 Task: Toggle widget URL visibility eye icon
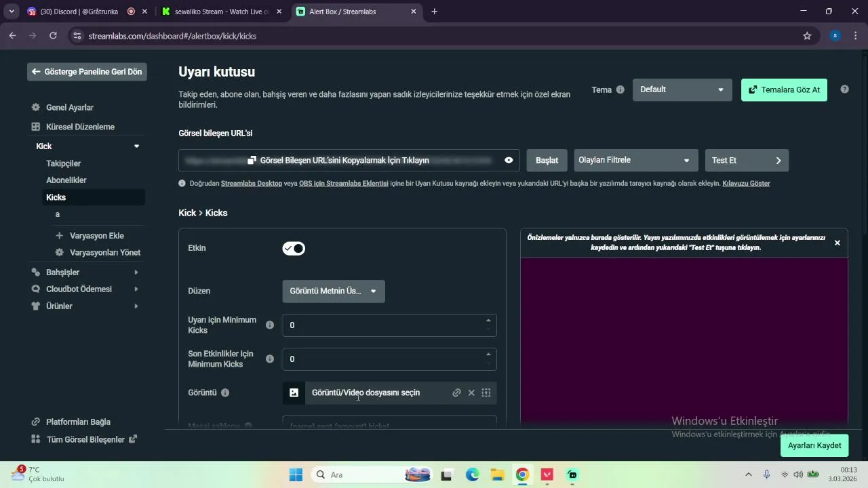click(509, 161)
